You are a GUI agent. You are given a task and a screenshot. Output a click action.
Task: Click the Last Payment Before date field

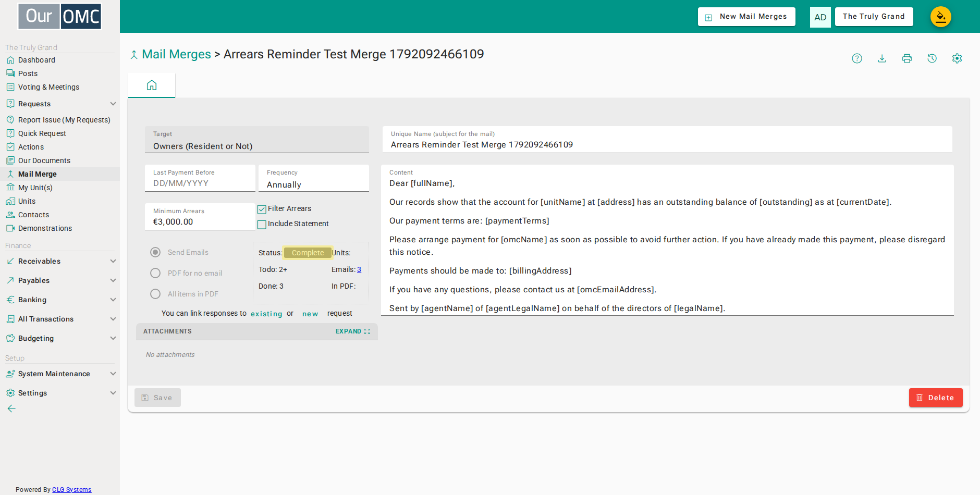coord(200,178)
